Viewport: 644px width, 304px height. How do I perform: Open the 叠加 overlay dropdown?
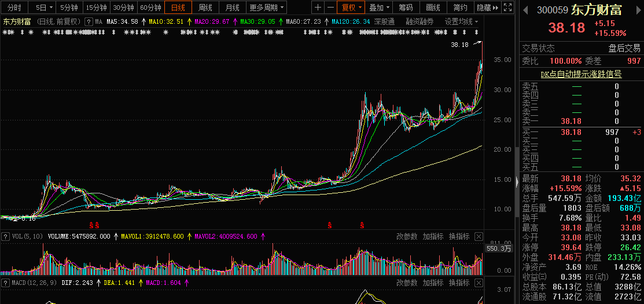(x=378, y=8)
